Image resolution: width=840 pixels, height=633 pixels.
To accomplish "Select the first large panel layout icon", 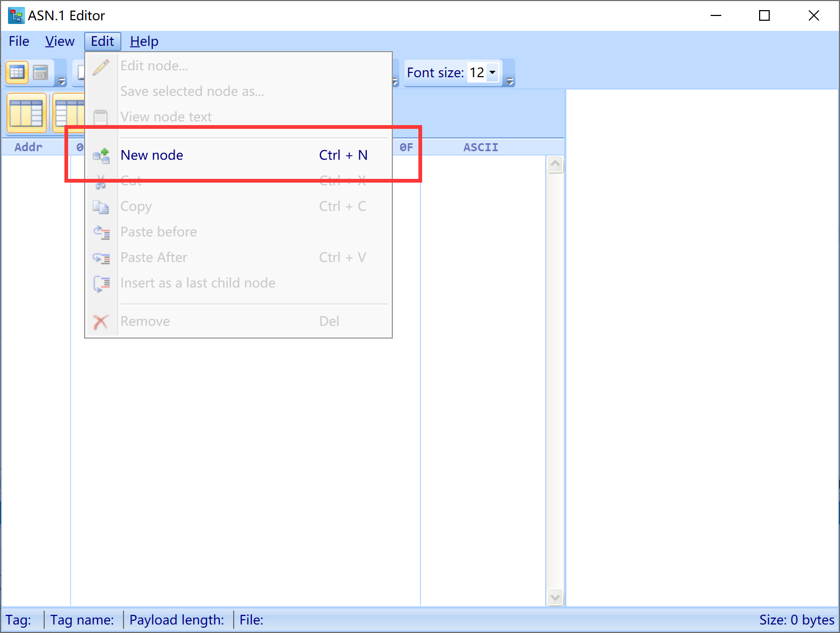I will coord(26,113).
